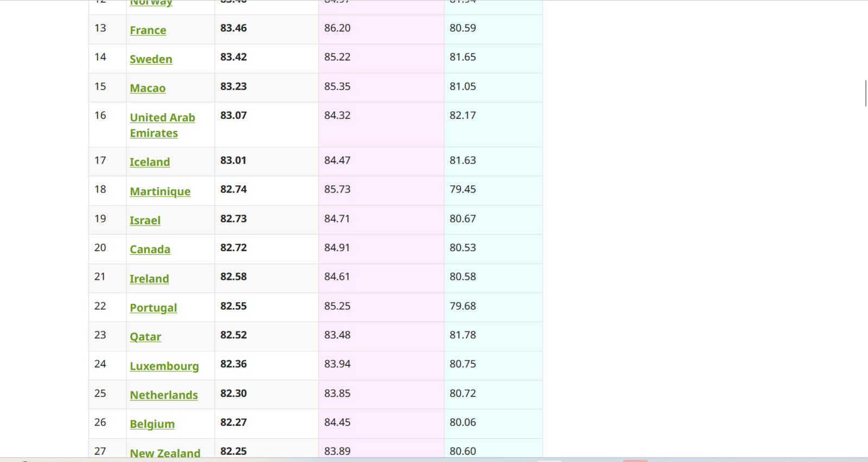Click UAE's female value 84.32

pos(337,116)
